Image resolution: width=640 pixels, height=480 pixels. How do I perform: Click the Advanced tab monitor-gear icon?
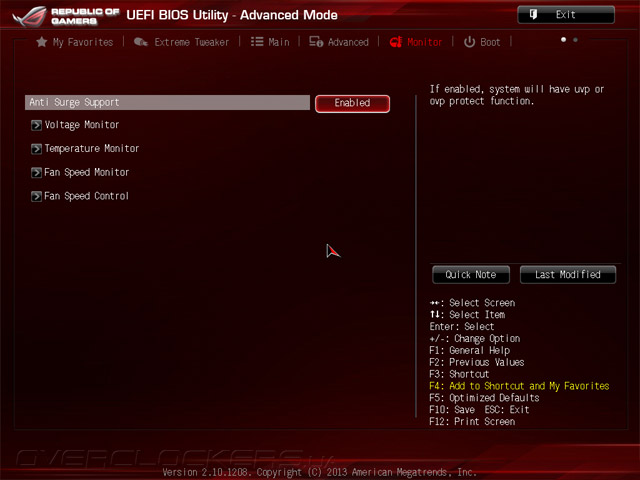pos(316,42)
